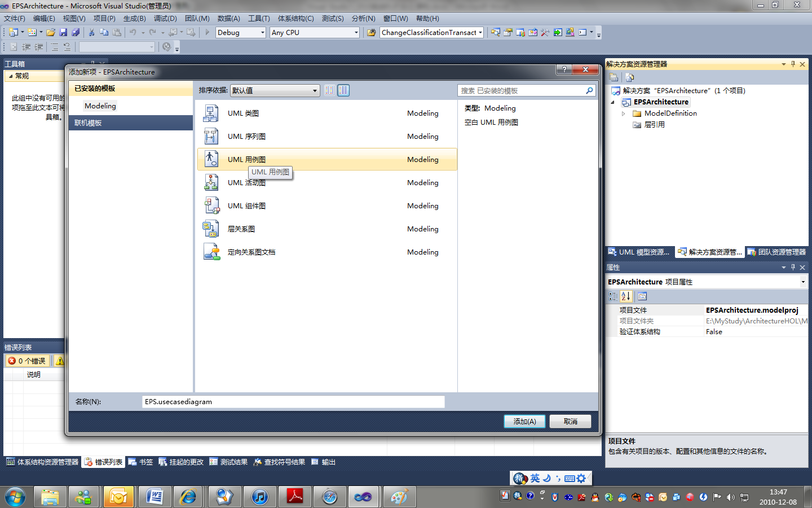The width and height of the screenshot is (812, 508).
Task: Open the 调试(D) menu
Action: (x=165, y=19)
